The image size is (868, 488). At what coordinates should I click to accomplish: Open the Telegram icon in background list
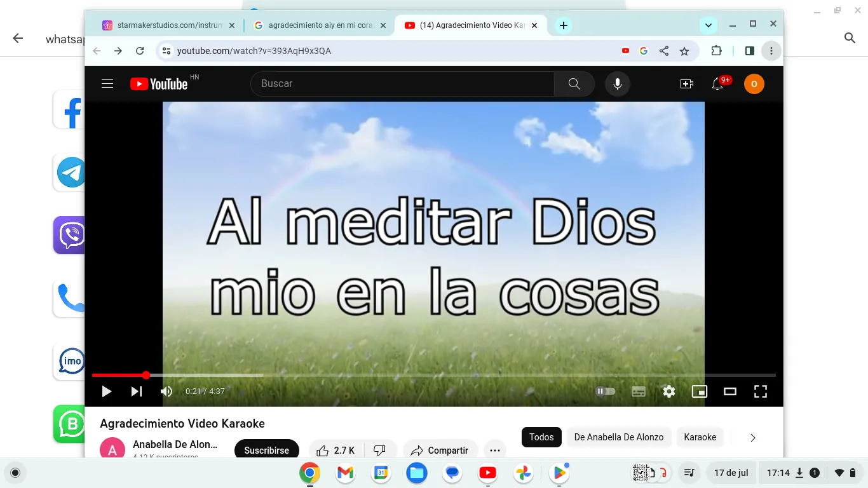(x=69, y=172)
